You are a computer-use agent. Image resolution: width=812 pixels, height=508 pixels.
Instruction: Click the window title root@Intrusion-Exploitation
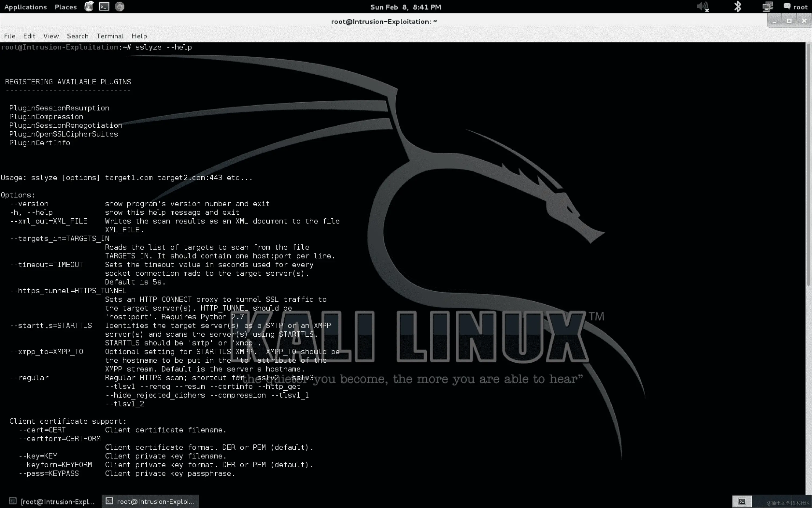pos(384,21)
